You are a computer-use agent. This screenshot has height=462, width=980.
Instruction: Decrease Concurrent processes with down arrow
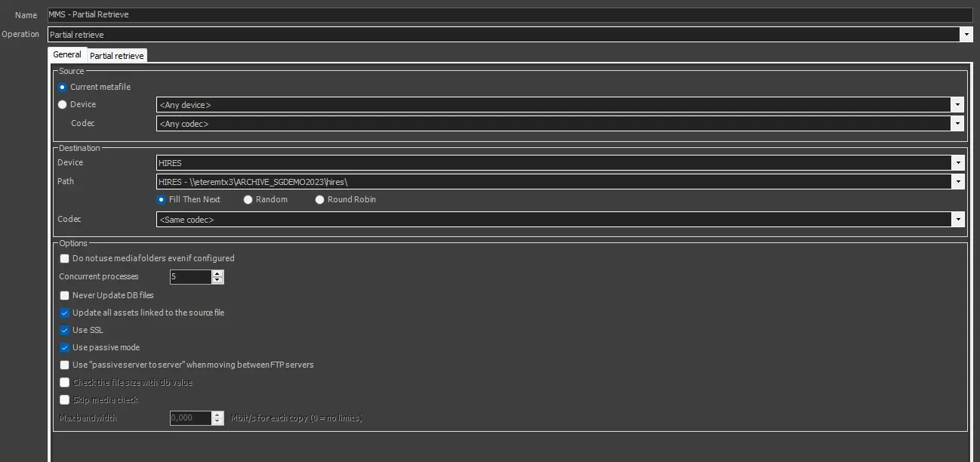pos(217,281)
